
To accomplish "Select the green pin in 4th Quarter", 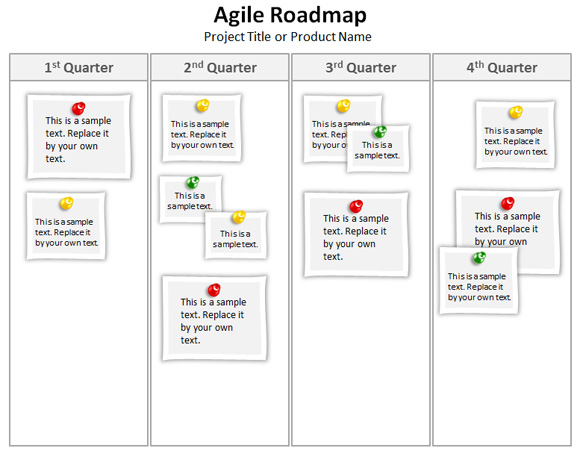I will pos(479,258).
